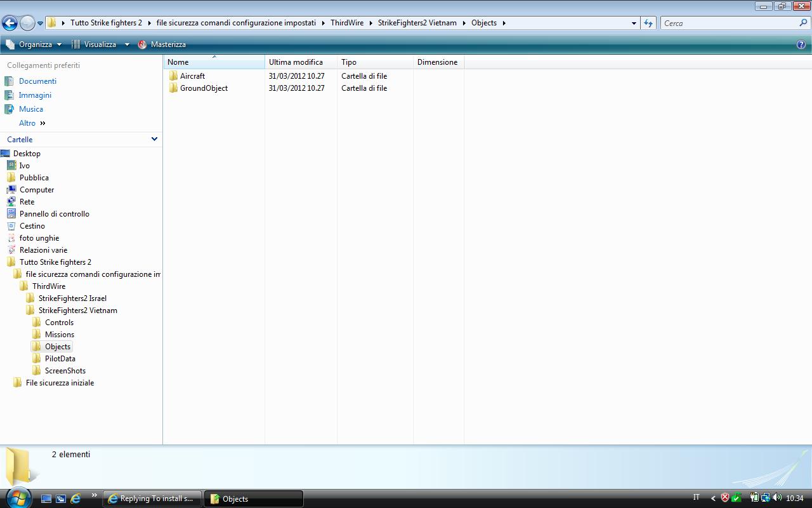Open Documenti favorite link

pos(37,81)
